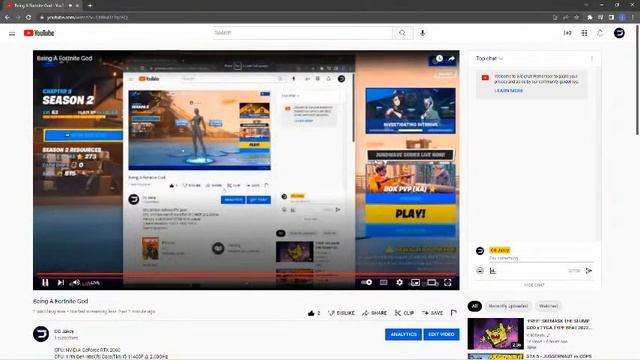640x360 pixels.
Task: Open live chat more options menu
Action: tap(592, 59)
